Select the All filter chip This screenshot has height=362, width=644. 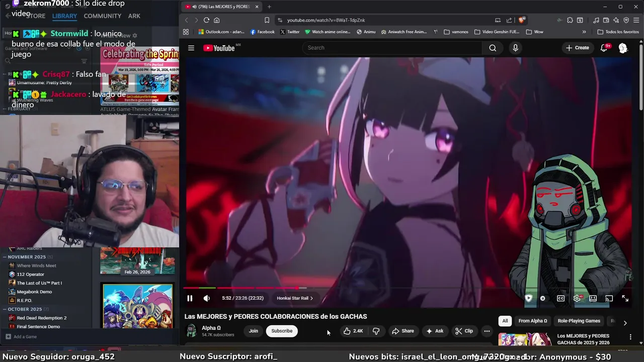point(505,321)
